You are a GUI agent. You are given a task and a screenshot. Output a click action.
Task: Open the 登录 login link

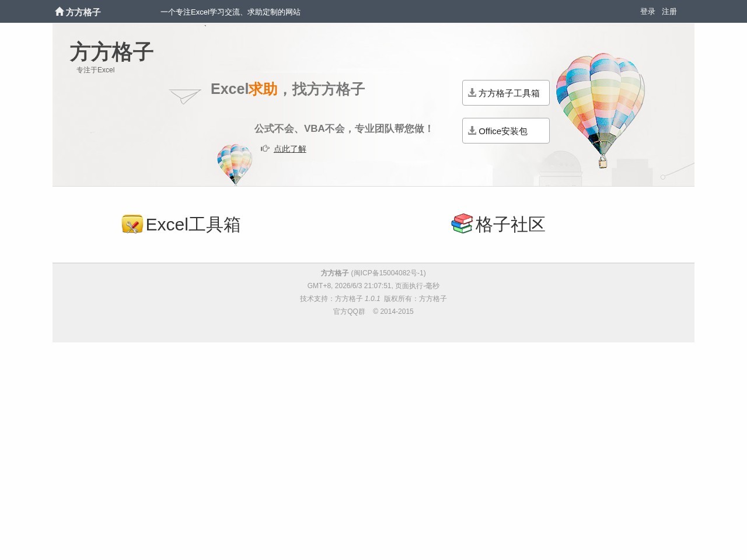pos(648,12)
